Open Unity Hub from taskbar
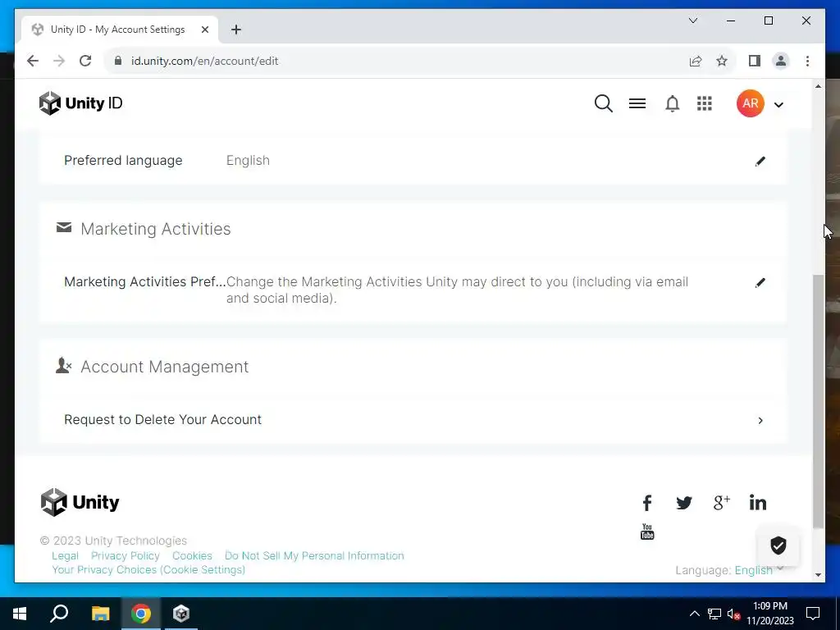 (181, 614)
